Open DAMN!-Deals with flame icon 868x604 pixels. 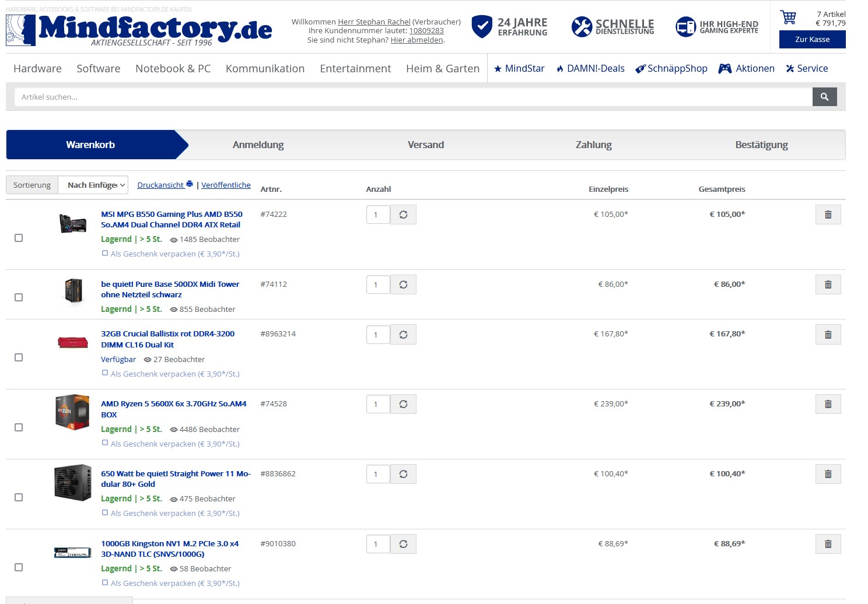590,68
